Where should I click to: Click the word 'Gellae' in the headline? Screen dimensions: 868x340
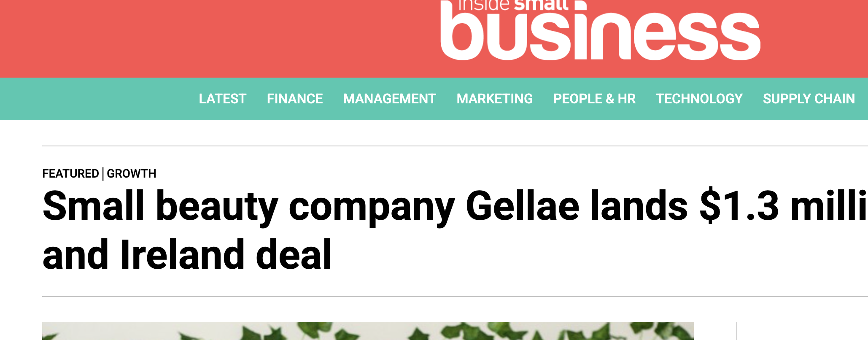point(523,206)
